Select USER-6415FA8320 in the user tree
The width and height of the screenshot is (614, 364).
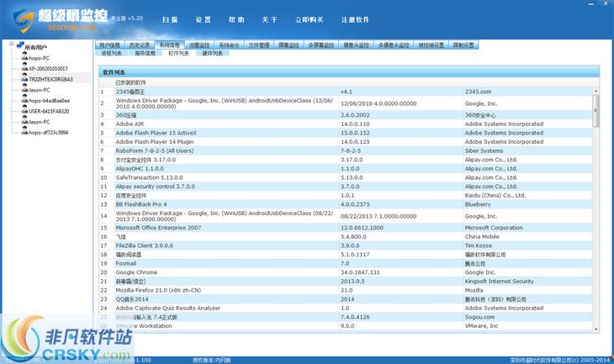49,111
